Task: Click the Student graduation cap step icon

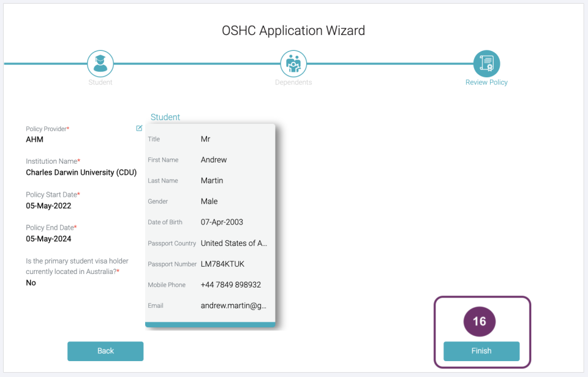Action: pyautogui.click(x=100, y=63)
